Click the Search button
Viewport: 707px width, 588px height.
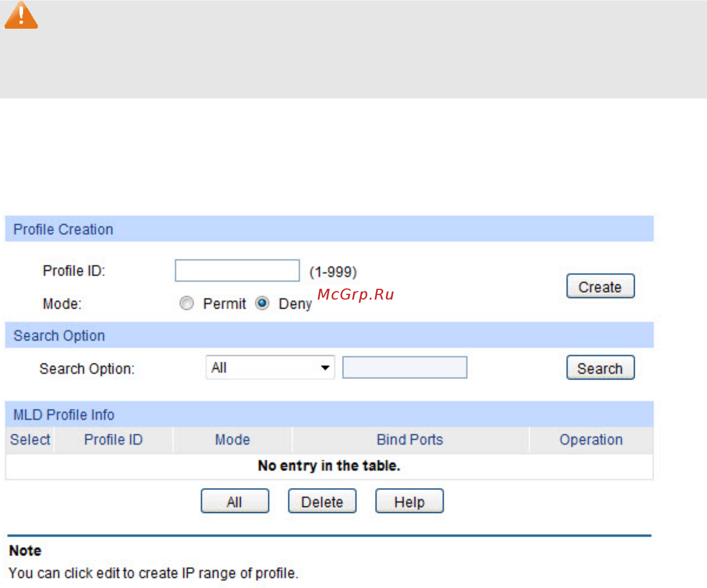pyautogui.click(x=600, y=367)
